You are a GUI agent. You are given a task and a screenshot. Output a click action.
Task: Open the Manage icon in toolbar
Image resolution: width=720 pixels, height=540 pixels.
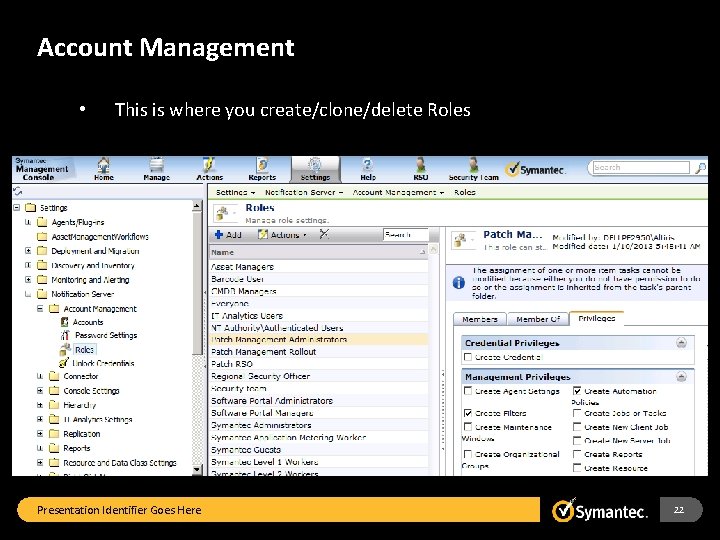(x=157, y=165)
